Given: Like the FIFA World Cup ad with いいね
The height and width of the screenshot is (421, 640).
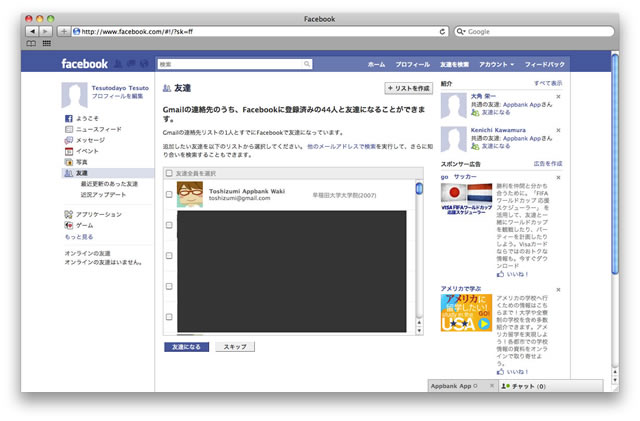Looking at the screenshot, I should click(x=513, y=274).
